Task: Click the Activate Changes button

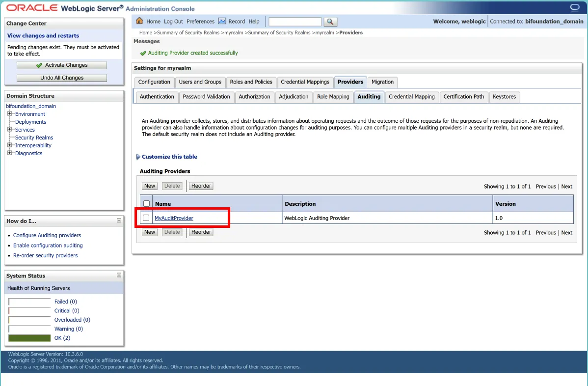Action: click(x=62, y=65)
